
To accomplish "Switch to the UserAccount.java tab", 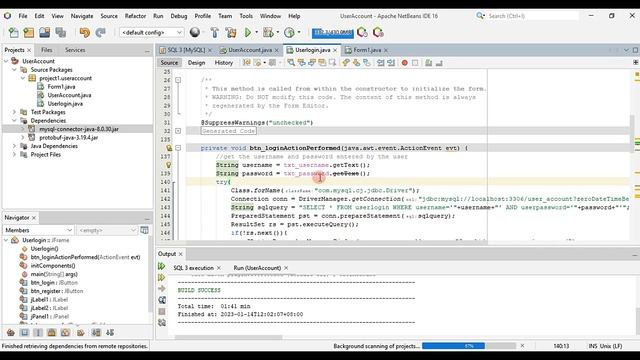I will pyautogui.click(x=249, y=50).
